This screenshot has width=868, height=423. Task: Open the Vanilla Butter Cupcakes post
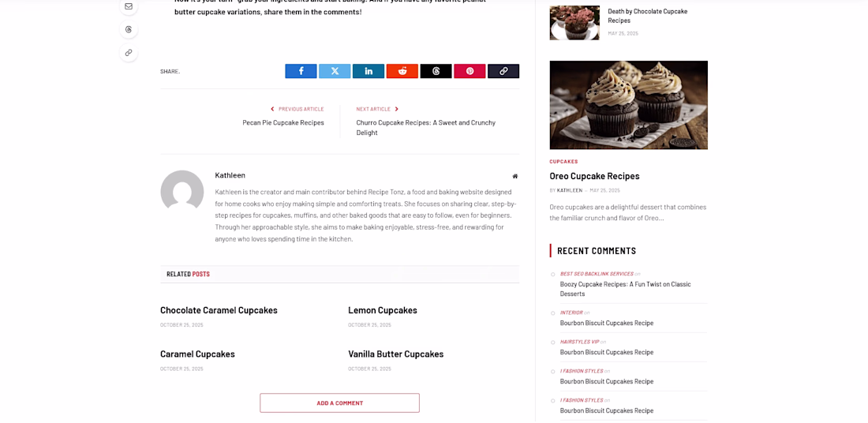pyautogui.click(x=396, y=354)
